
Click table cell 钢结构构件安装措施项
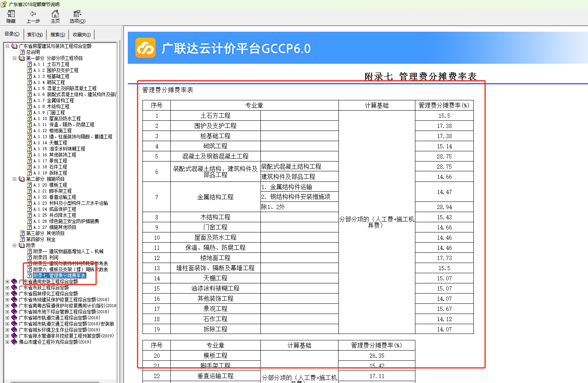click(299, 197)
